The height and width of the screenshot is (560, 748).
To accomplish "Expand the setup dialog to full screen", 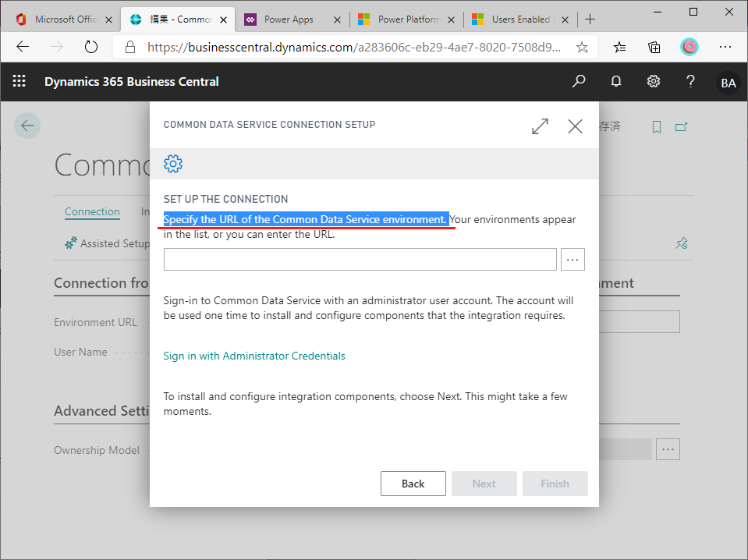I will pyautogui.click(x=540, y=126).
